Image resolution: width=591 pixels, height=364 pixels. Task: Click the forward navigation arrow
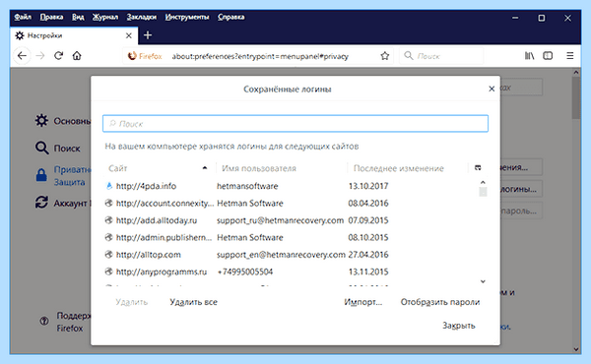coord(40,56)
